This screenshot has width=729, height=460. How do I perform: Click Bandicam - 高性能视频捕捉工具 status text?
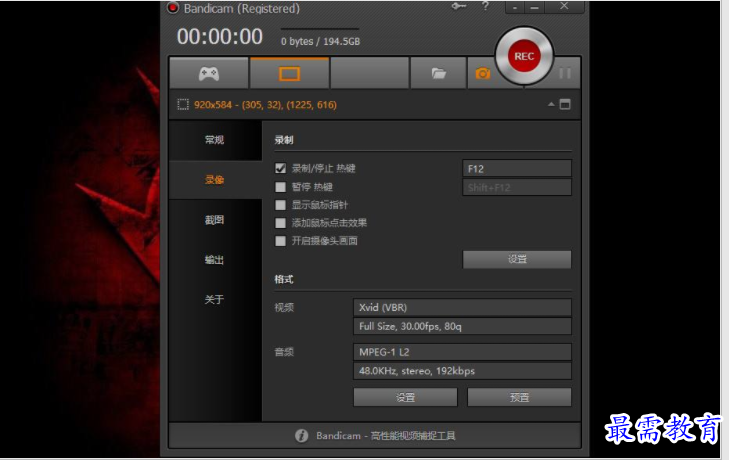pos(385,436)
